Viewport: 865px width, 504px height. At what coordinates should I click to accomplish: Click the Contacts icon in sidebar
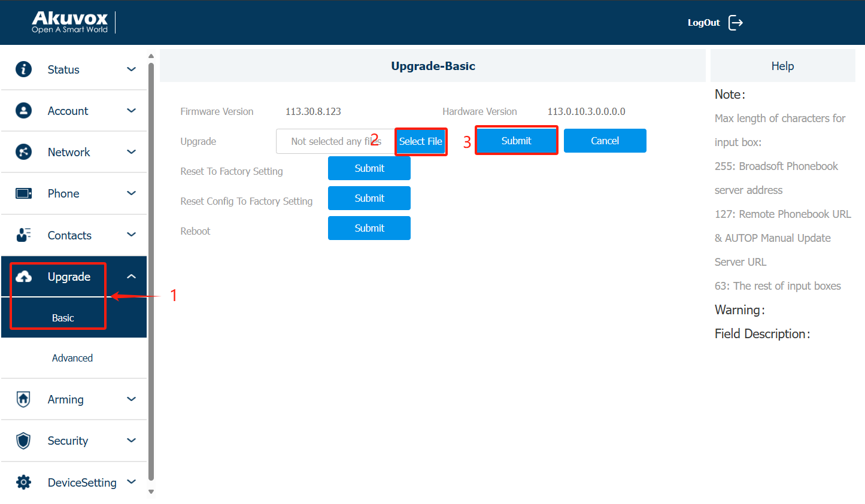(x=23, y=235)
